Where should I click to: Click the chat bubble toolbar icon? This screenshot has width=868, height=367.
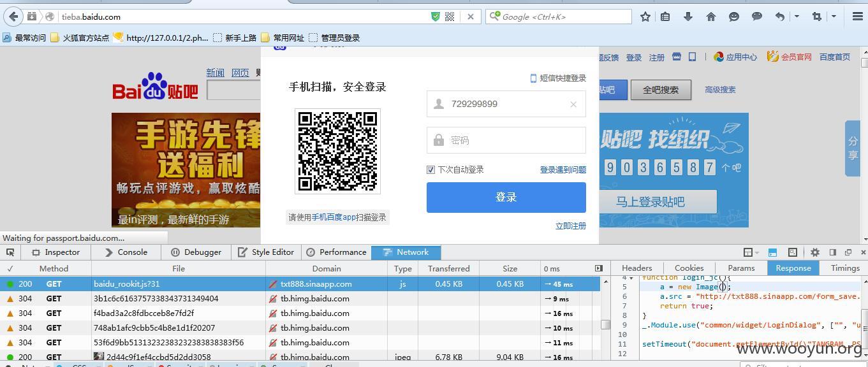pos(757,17)
